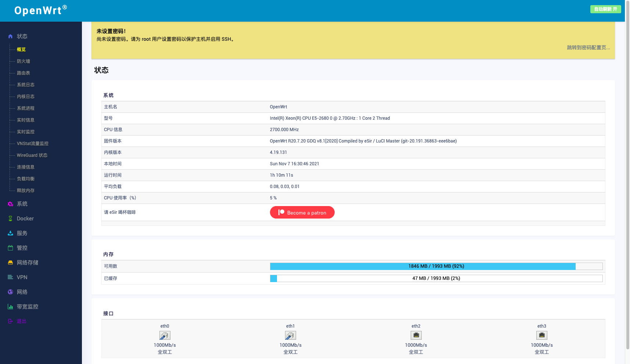Click the calendar icon next to 管控

[10, 248]
